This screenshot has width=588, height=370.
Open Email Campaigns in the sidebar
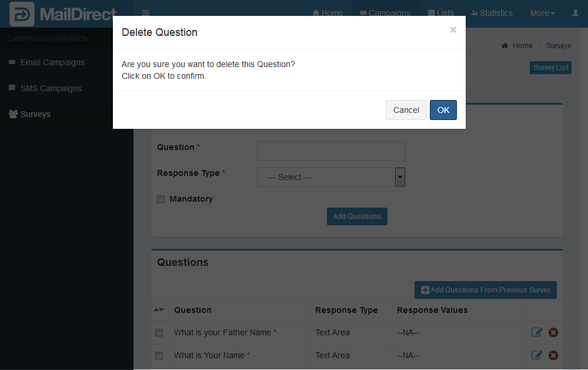(x=52, y=62)
